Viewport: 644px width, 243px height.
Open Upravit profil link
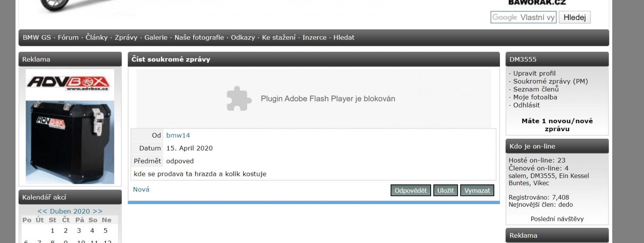(x=534, y=73)
